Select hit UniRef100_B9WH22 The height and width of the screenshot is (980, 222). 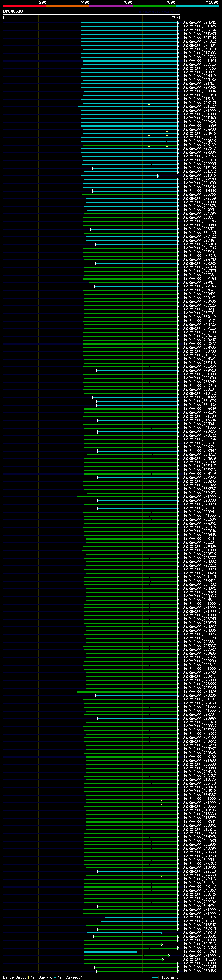pyautogui.click(x=199, y=397)
